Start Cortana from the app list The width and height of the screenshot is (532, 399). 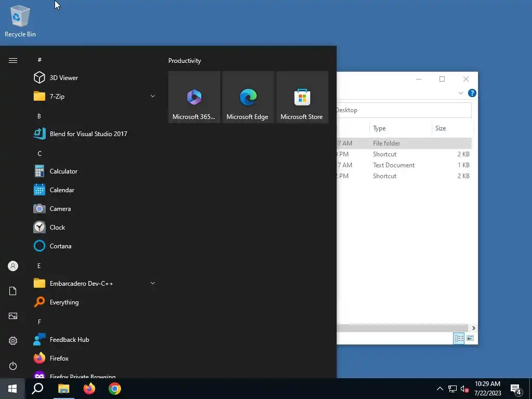point(95,246)
